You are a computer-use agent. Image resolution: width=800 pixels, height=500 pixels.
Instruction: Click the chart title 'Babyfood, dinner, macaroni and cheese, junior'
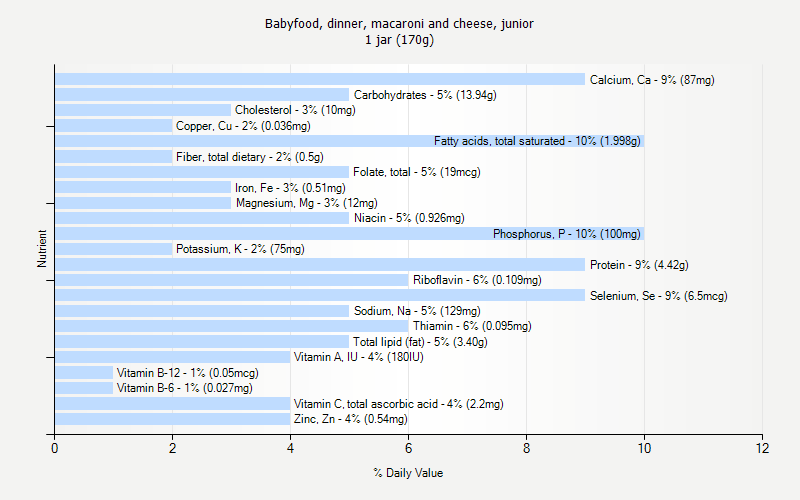coord(399,23)
